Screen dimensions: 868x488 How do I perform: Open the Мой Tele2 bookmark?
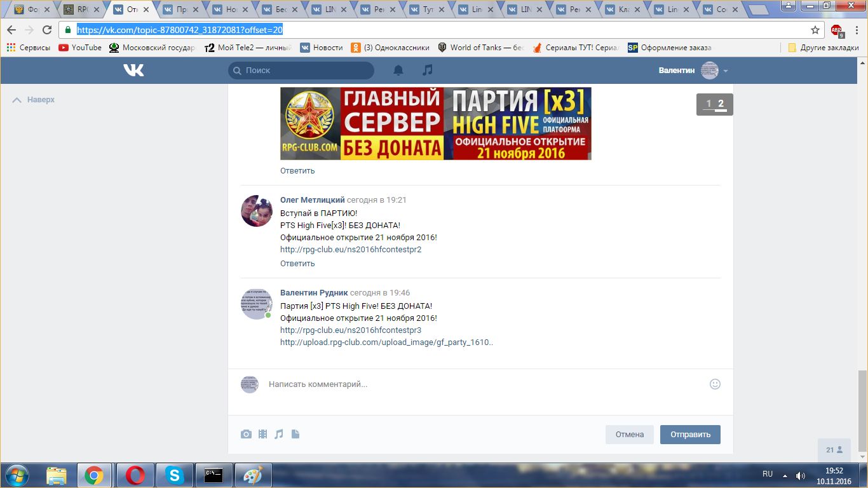(x=248, y=48)
